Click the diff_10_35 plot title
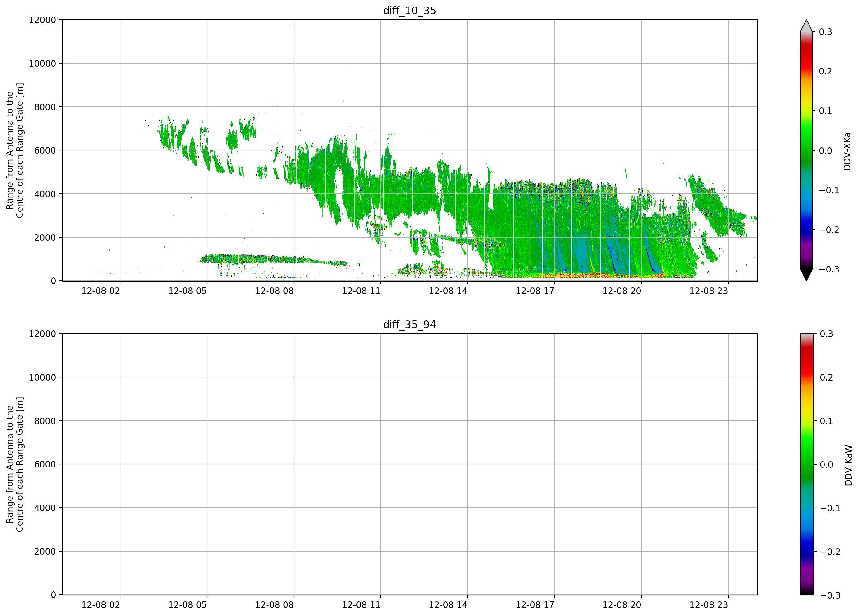This screenshot has width=859, height=616. (x=409, y=11)
